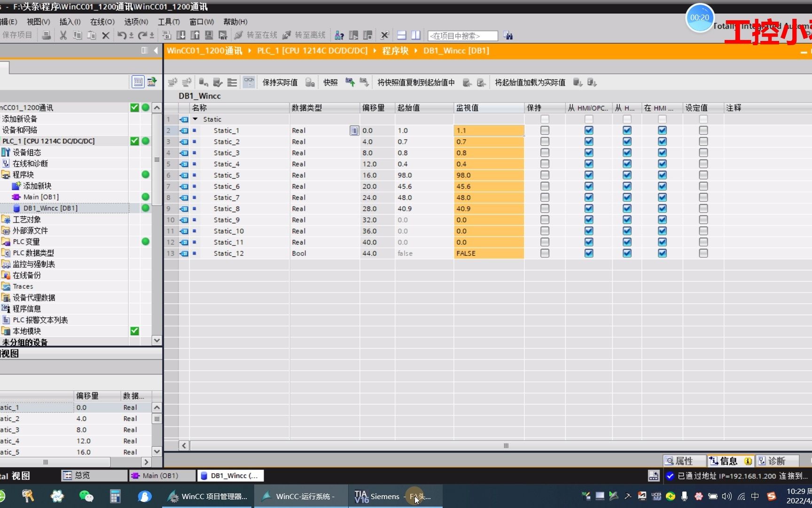Click the 监视值 column header
Viewport: 812px width, 508px height.
coord(489,108)
